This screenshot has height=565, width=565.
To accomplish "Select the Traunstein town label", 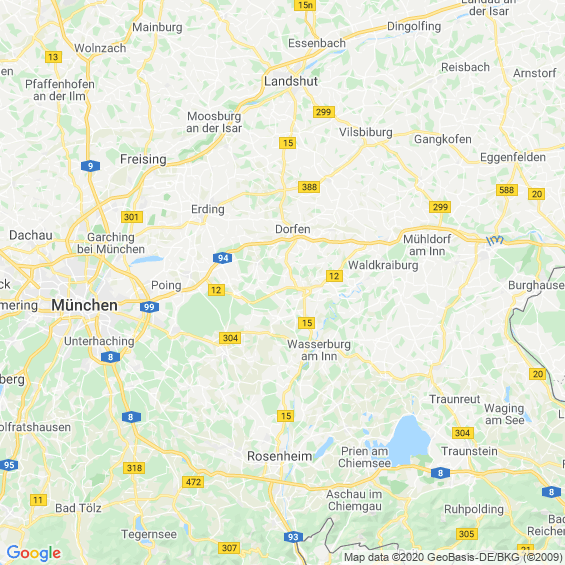I will pyautogui.click(x=469, y=451).
